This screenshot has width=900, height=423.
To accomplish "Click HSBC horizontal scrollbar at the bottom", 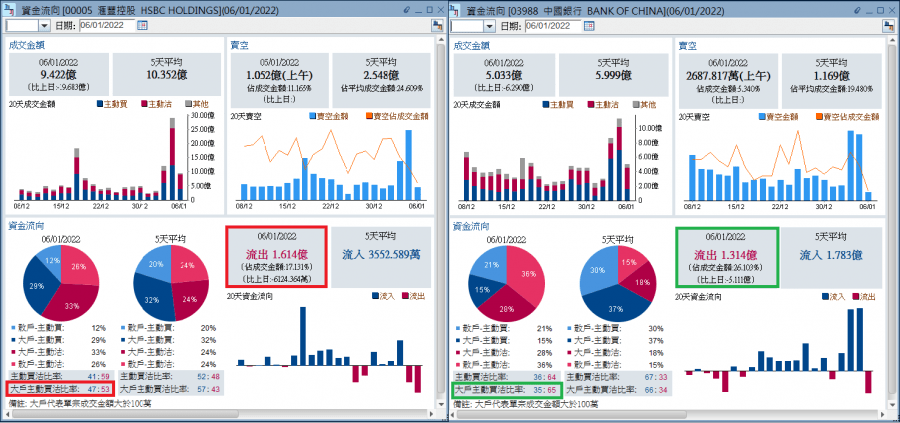I will [219, 413].
